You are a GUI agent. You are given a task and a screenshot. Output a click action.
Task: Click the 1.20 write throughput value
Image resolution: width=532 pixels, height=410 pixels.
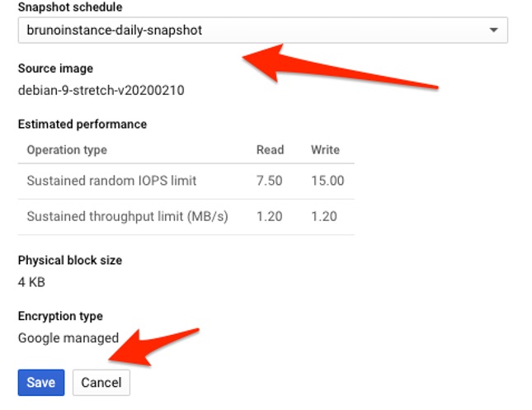pyautogui.click(x=325, y=217)
